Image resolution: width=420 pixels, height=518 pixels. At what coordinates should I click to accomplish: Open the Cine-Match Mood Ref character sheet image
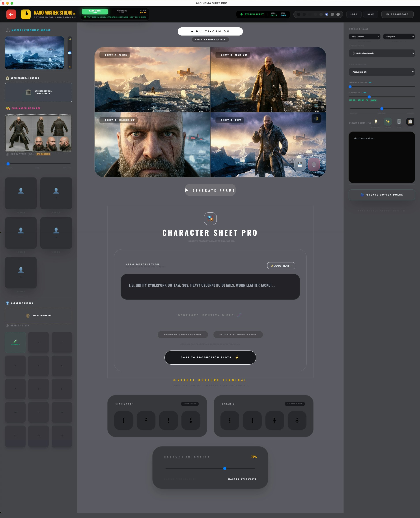pos(38,133)
